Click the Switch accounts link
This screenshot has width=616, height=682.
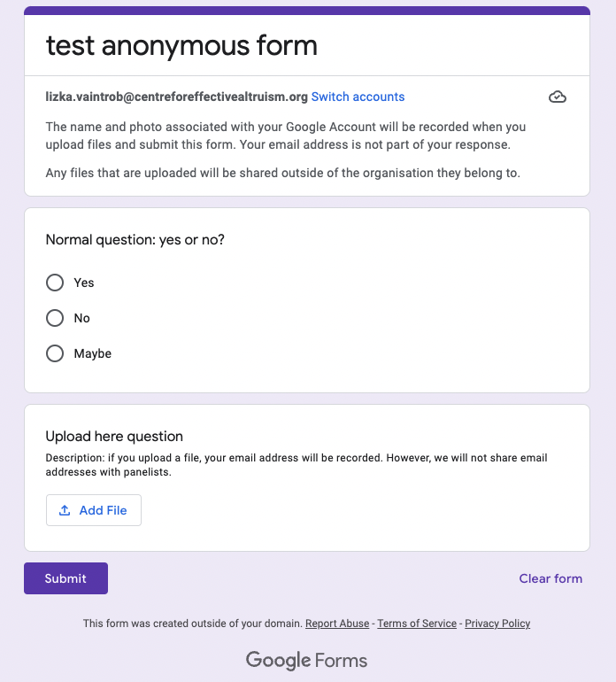(x=358, y=97)
